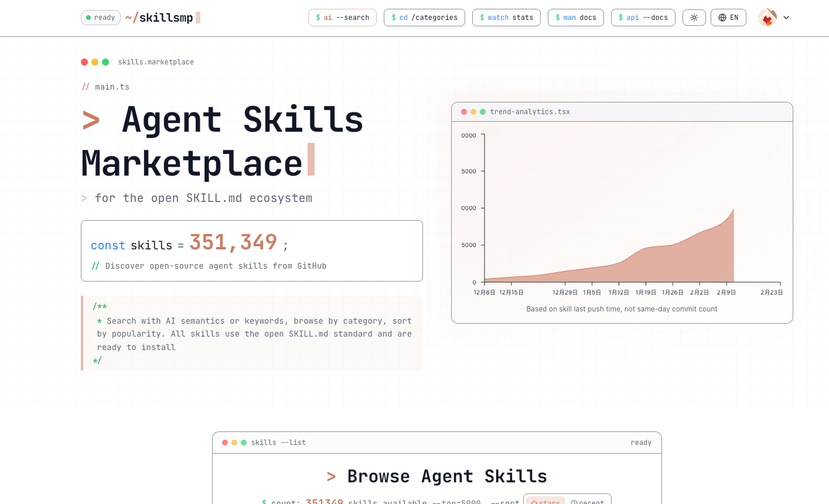The height and width of the screenshot is (504, 829).
Task: Click the green ready status badge
Action: coord(101,18)
